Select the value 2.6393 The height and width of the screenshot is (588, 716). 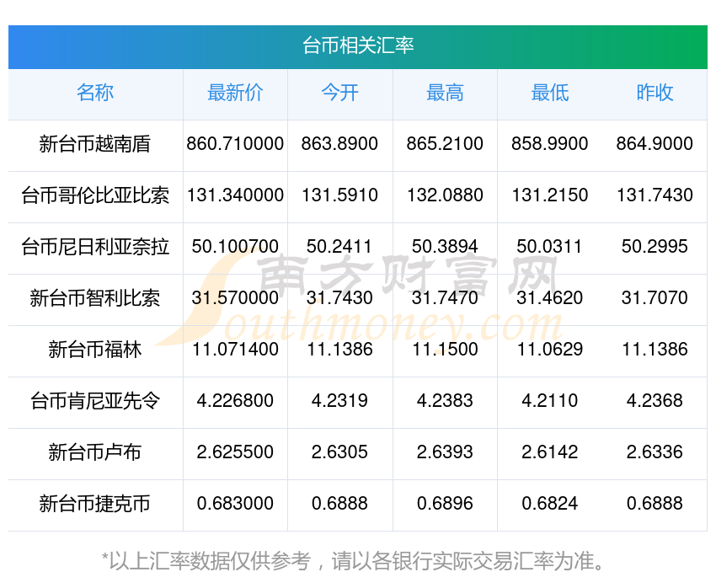point(445,452)
